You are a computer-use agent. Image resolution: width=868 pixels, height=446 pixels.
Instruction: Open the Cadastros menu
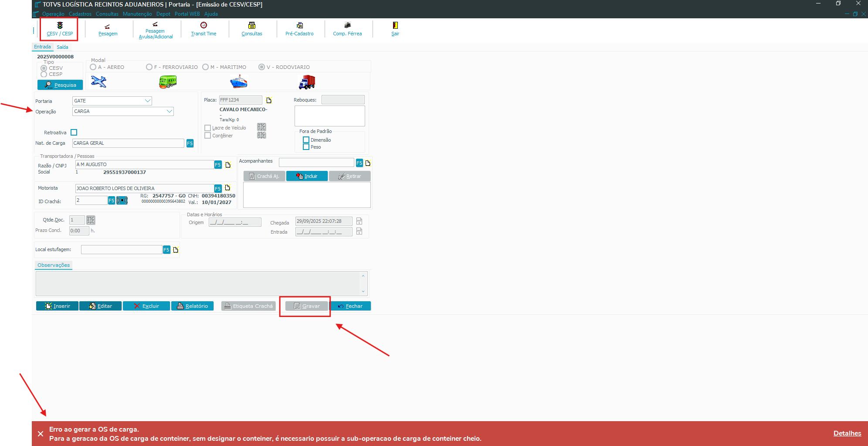point(80,14)
